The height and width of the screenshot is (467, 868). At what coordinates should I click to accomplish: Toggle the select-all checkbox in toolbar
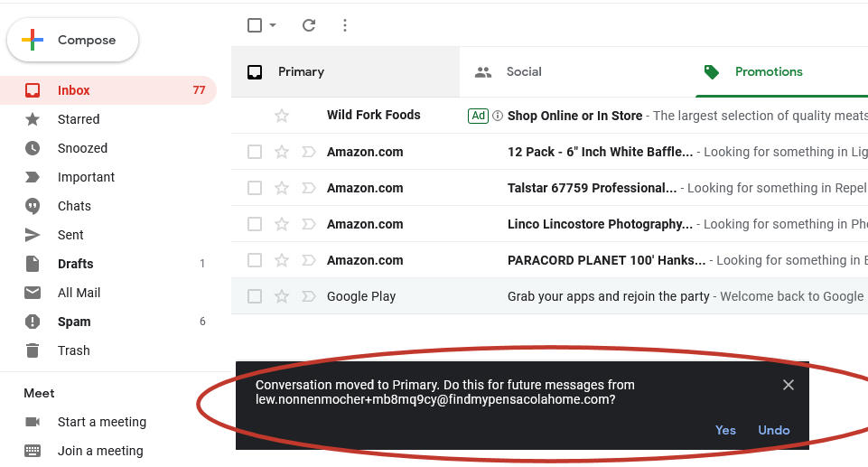click(x=255, y=25)
